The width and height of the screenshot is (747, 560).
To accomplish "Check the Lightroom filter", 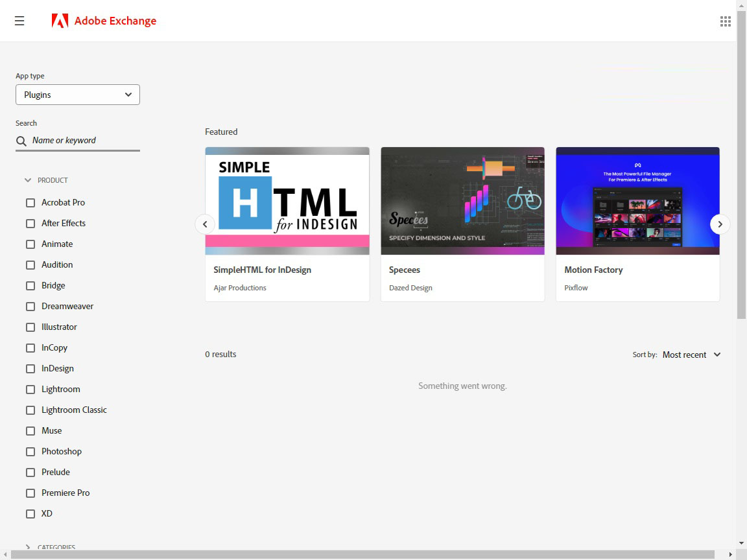I will click(30, 390).
